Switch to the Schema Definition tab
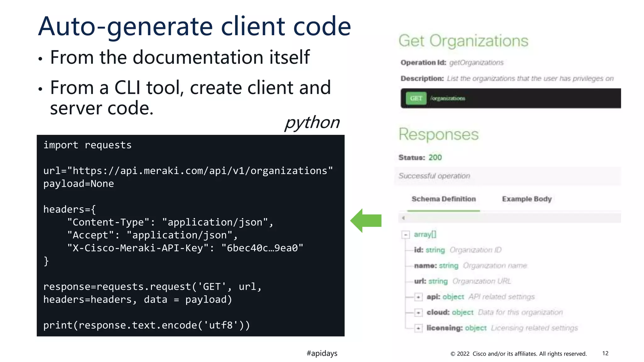 pyautogui.click(x=443, y=199)
